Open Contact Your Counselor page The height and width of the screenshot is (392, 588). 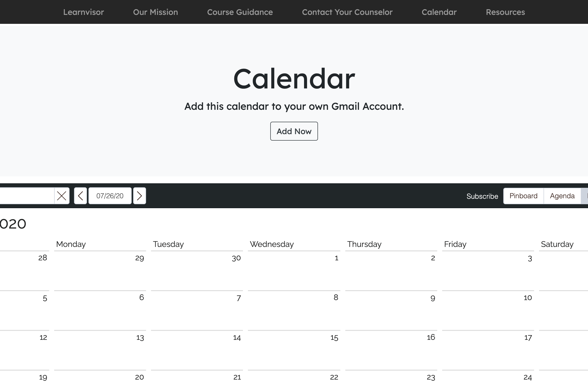347,12
